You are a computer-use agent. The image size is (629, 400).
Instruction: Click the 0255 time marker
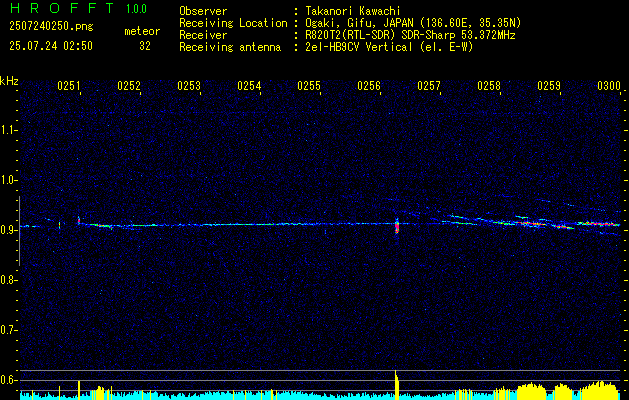click(309, 86)
